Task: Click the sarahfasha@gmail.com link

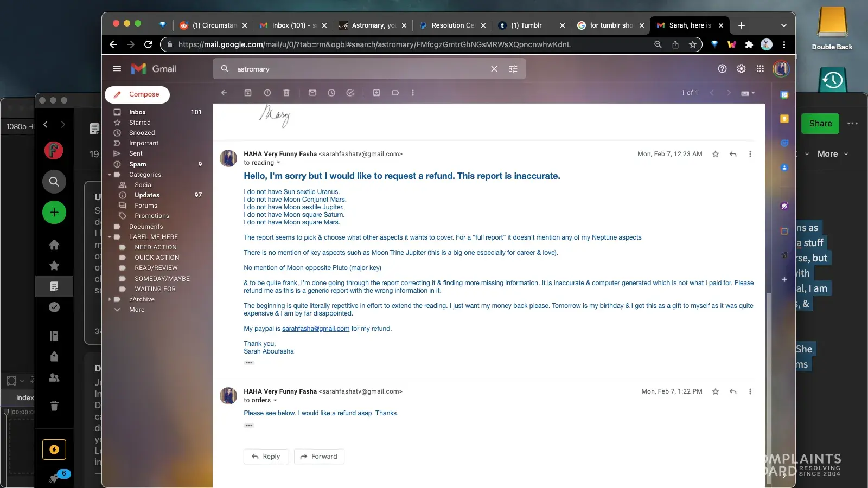Action: tap(315, 329)
